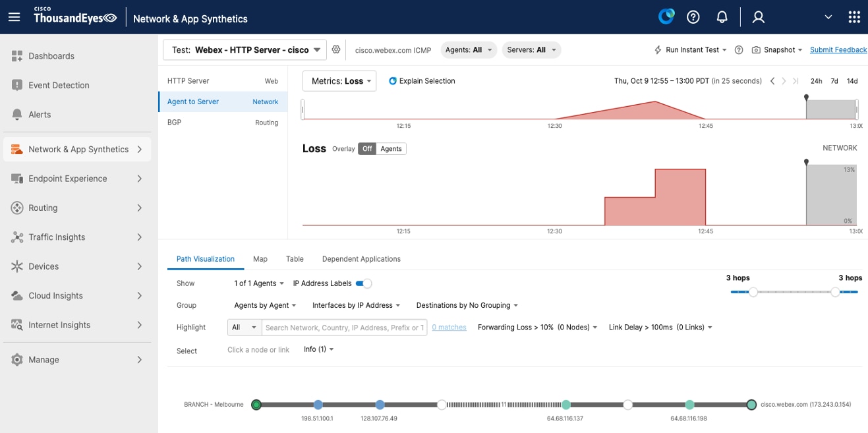This screenshot has height=433, width=868.
Task: Open test settings gear icon
Action: (x=336, y=49)
